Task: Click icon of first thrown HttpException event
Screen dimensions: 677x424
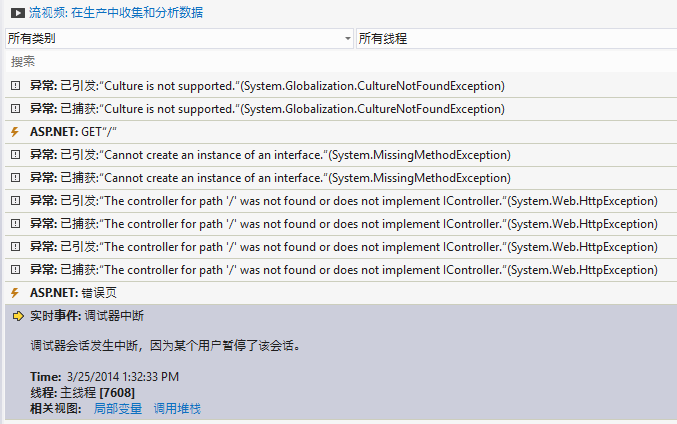Action: [16, 201]
